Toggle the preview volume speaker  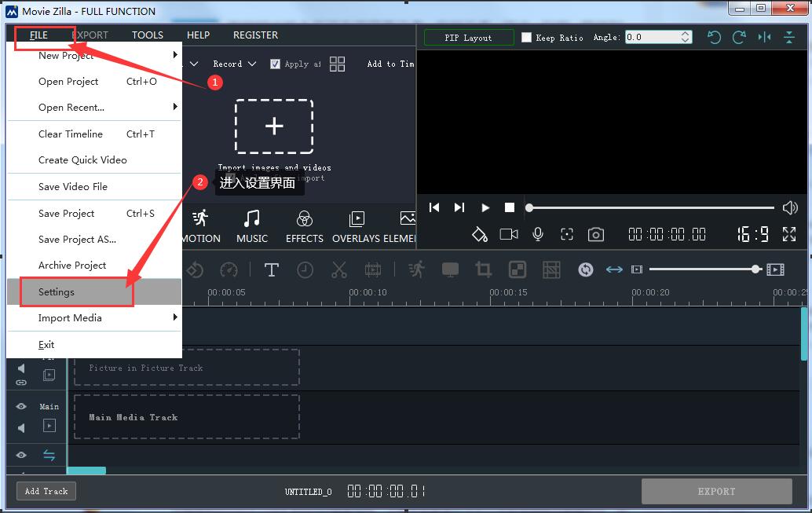click(x=790, y=207)
